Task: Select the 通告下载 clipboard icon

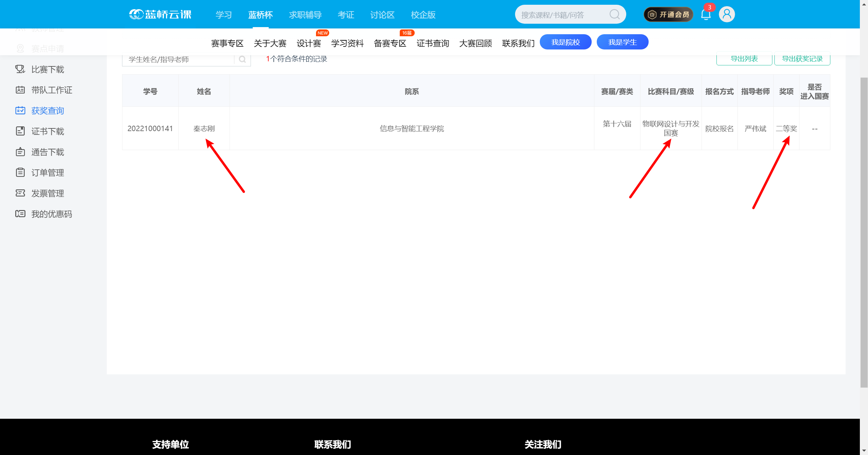Action: [20, 152]
